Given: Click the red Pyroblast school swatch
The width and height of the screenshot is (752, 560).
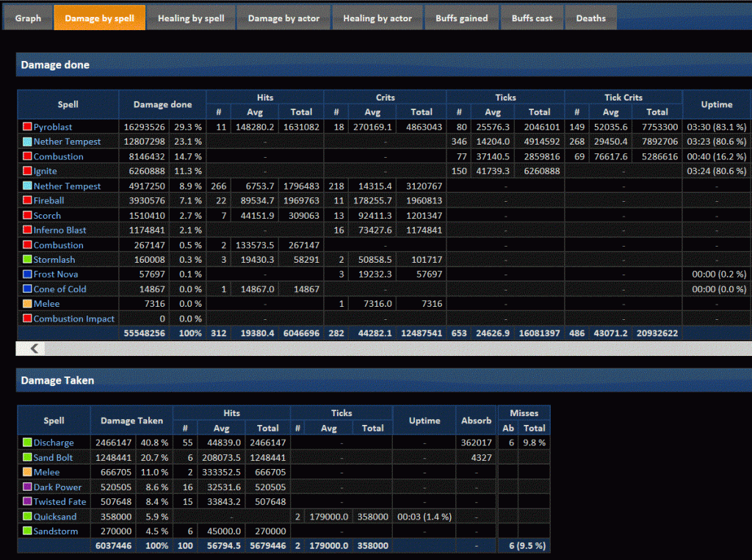Looking at the screenshot, I should coord(27,126).
